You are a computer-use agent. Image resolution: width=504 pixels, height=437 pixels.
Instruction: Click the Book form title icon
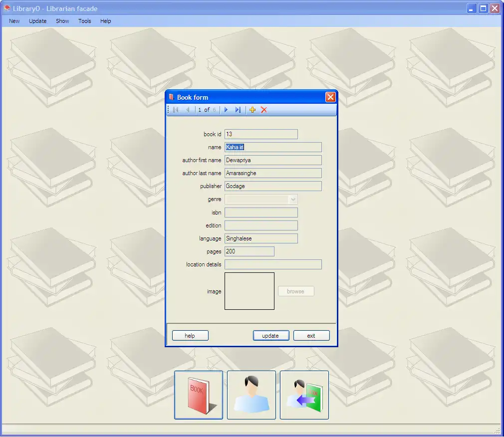coord(172,97)
